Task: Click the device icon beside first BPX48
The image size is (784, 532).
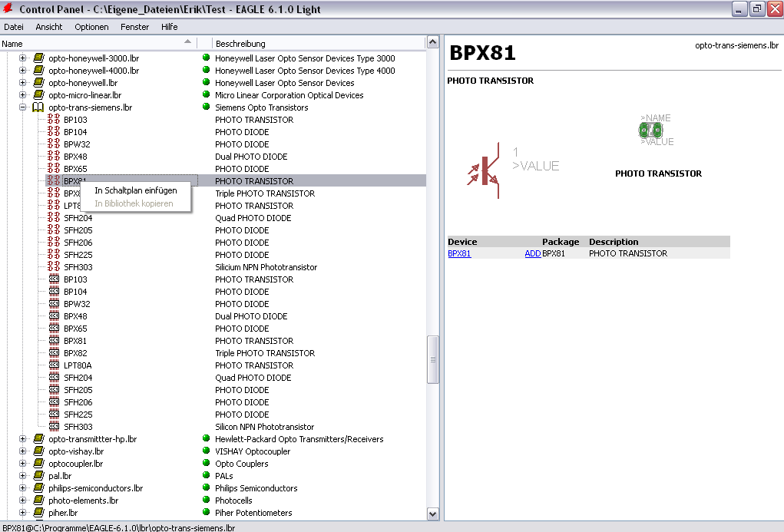Action: click(x=54, y=157)
